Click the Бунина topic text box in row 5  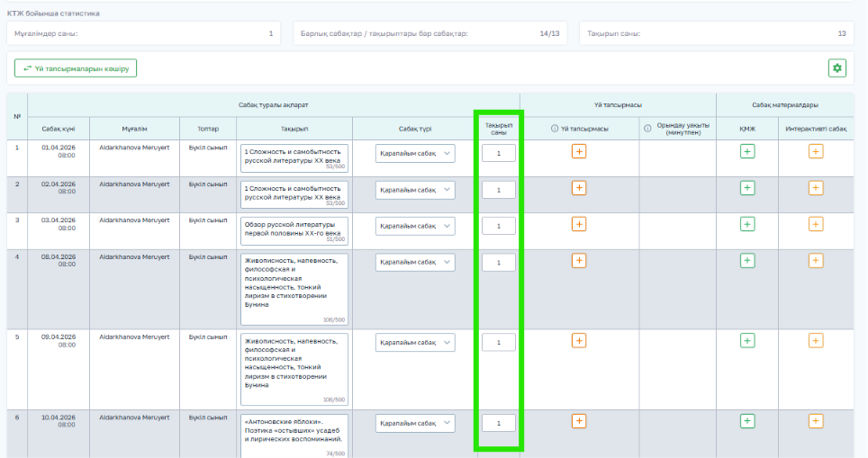(294, 370)
